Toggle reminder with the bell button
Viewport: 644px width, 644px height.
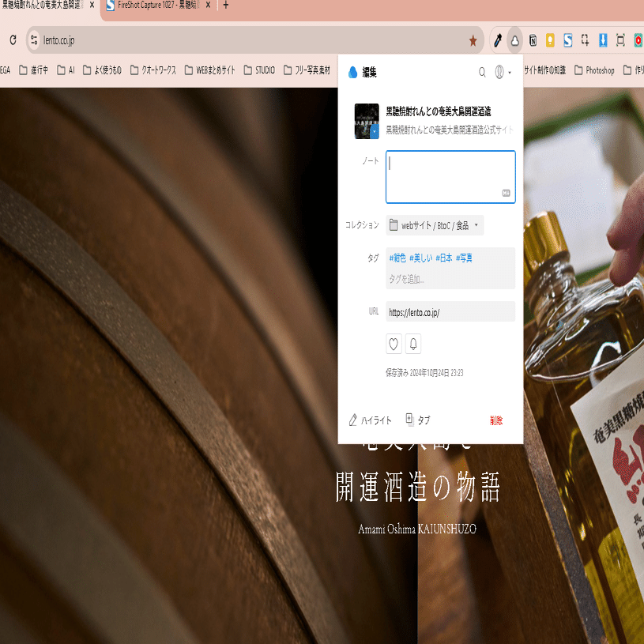coord(413,344)
